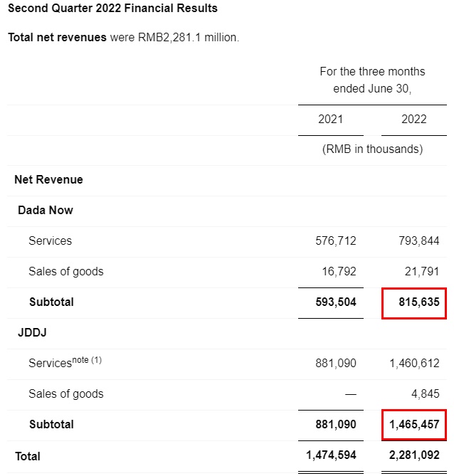Select the Dada Now row label
The width and height of the screenshot is (454, 476).
[x=46, y=211]
